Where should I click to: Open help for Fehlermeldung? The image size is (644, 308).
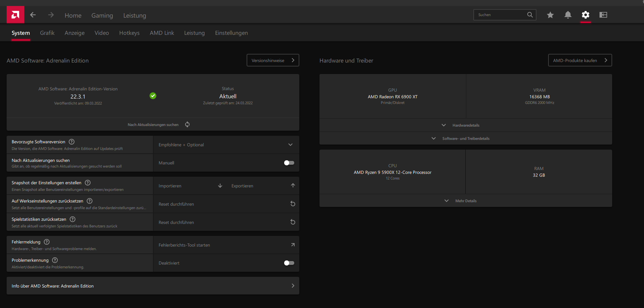[47, 242]
